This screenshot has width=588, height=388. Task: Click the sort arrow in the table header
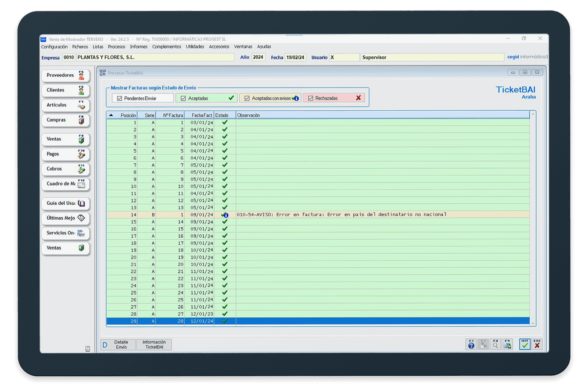click(111, 115)
